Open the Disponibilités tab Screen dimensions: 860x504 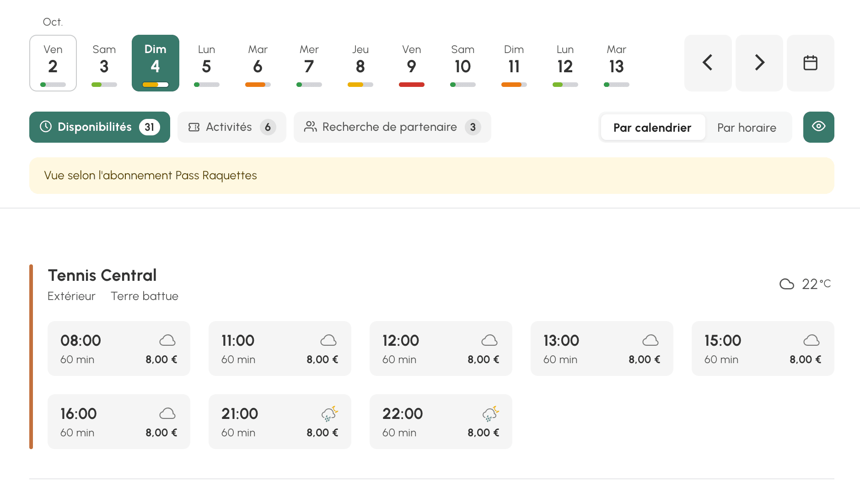click(100, 127)
